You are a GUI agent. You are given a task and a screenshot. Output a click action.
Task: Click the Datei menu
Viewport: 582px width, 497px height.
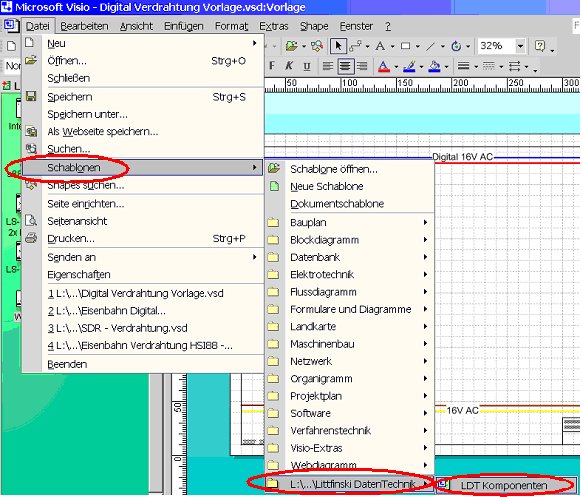pos(37,26)
